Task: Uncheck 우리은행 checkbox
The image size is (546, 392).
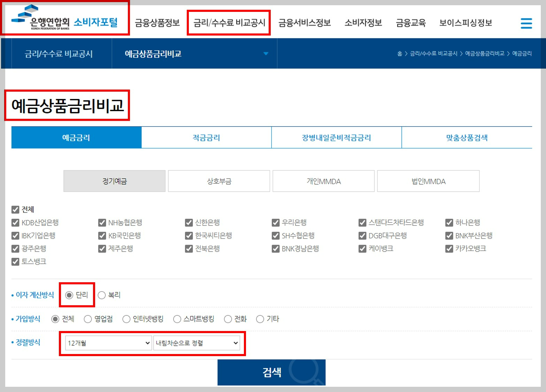Action: 276,223
